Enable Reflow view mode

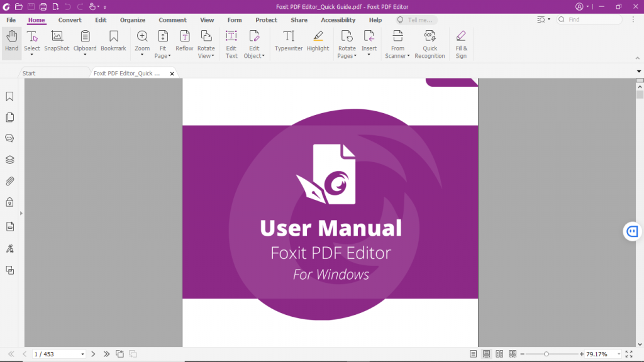184,41
